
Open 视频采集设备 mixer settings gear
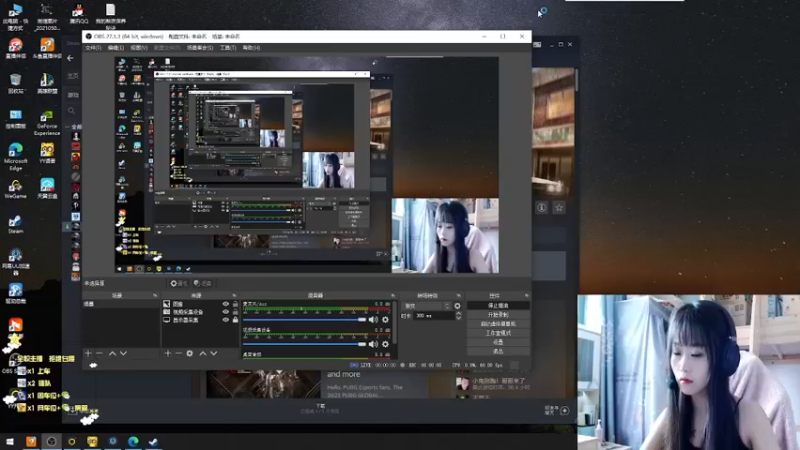(x=385, y=344)
